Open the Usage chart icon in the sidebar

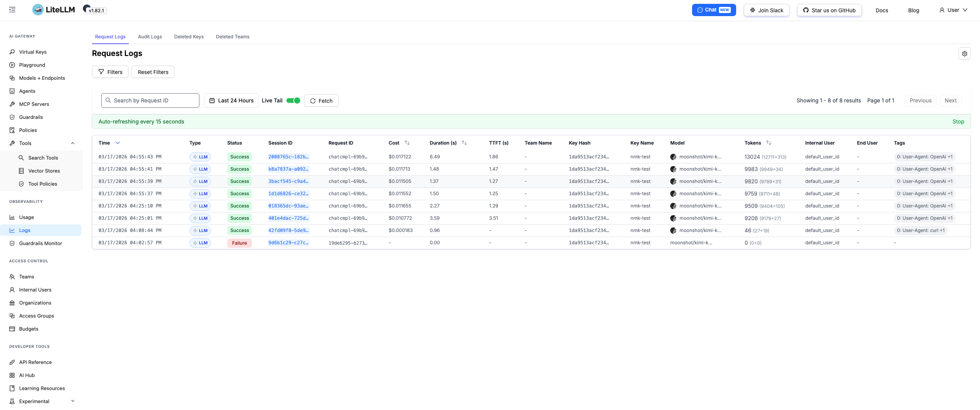pos(12,217)
